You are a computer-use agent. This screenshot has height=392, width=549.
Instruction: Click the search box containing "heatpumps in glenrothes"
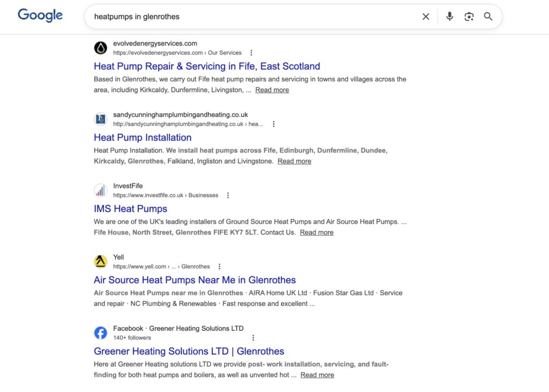tap(252, 17)
